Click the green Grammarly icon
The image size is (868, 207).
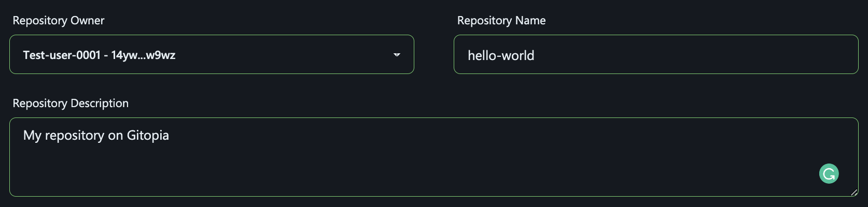coord(829,174)
